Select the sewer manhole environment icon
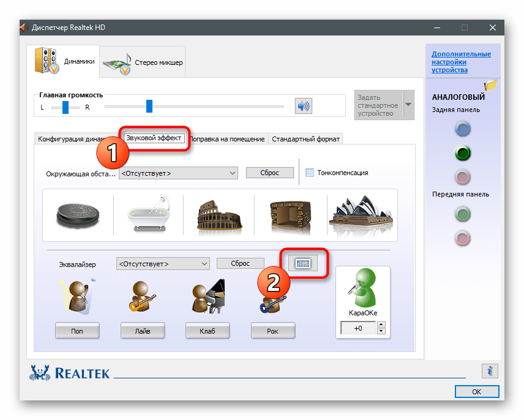Screen dimensions: 524x420 pyautogui.click(x=77, y=214)
